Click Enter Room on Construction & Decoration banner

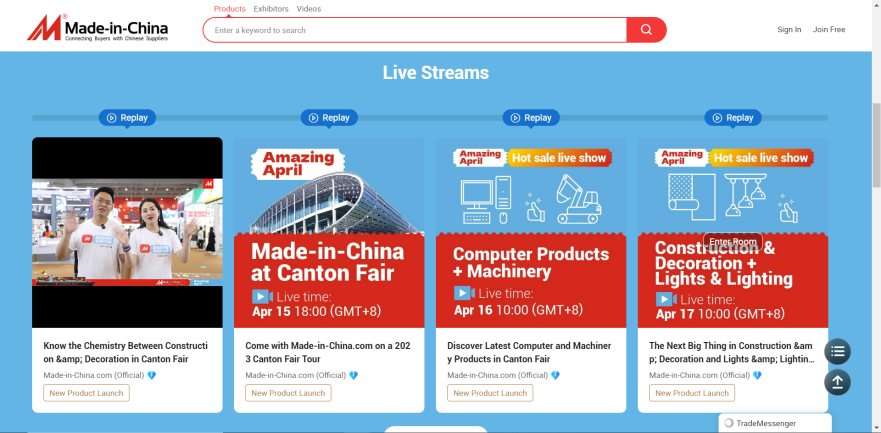click(x=733, y=242)
